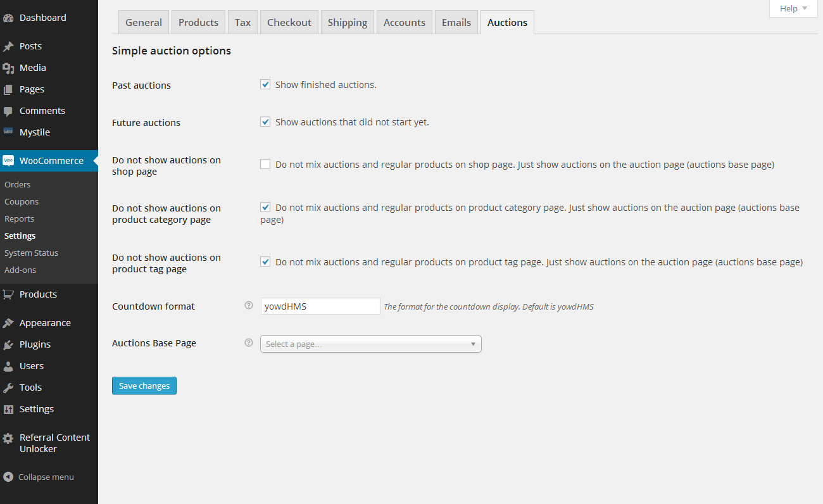Screen dimensions: 823x504
Task: Click the Countdown format help tooltip icon
Action: 249,305
